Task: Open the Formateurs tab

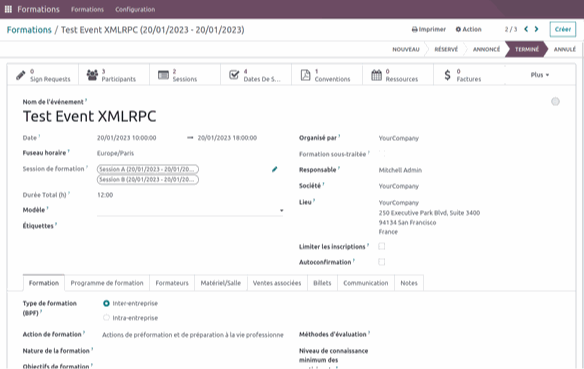Action: pyautogui.click(x=172, y=283)
